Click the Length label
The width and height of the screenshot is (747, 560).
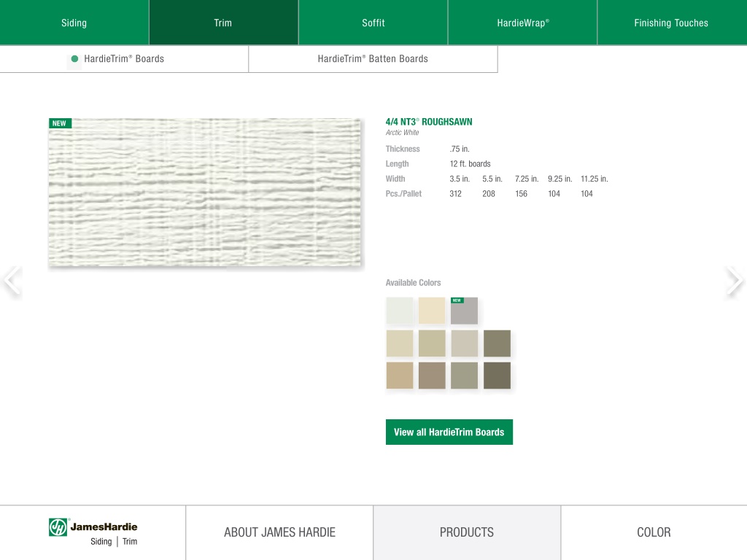pos(397,164)
